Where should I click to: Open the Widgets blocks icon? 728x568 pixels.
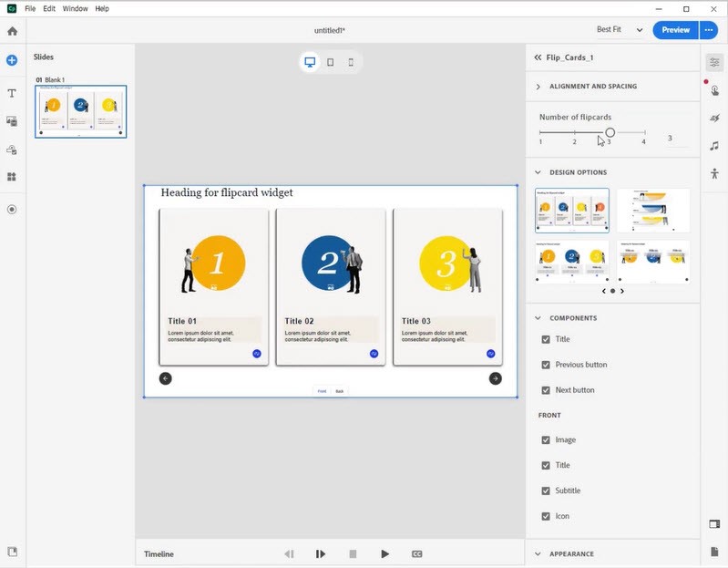click(12, 177)
